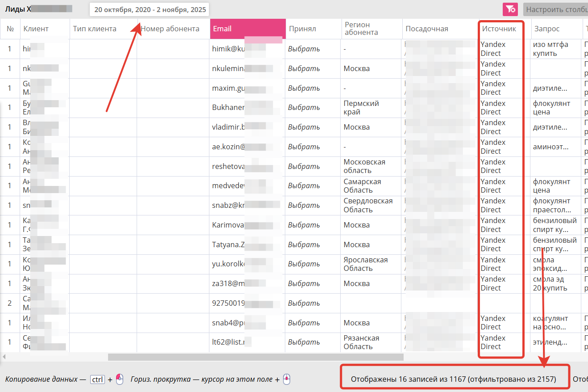This screenshot has width=588, height=392.
Task: Open Выбрать in the maxim.gu row
Action: click(304, 88)
